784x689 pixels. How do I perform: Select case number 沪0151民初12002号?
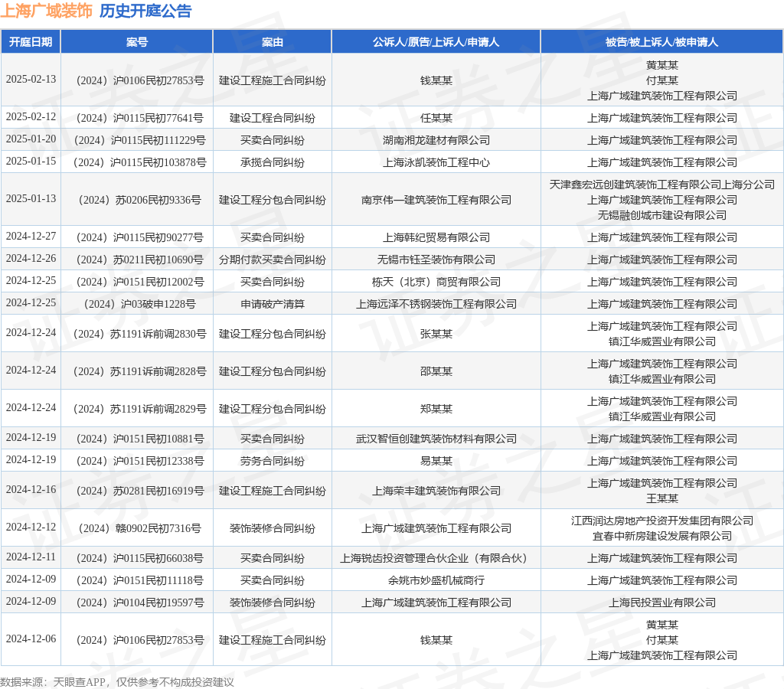coord(140,282)
